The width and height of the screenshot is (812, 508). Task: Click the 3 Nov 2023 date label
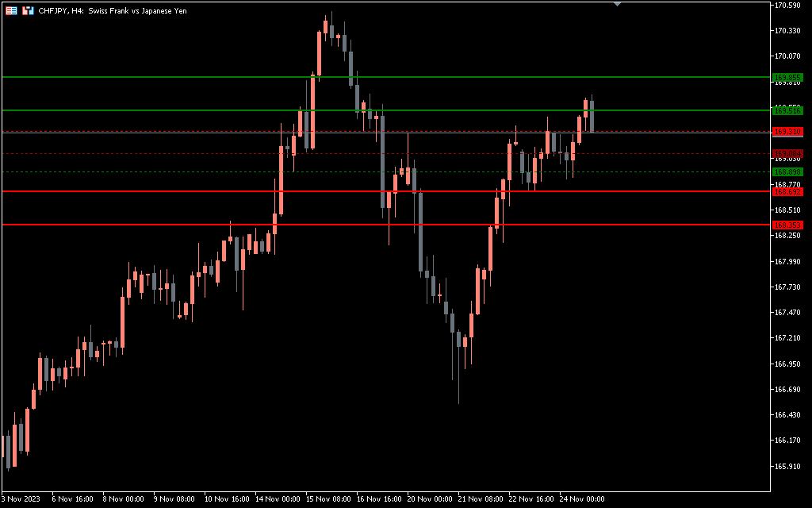21,499
